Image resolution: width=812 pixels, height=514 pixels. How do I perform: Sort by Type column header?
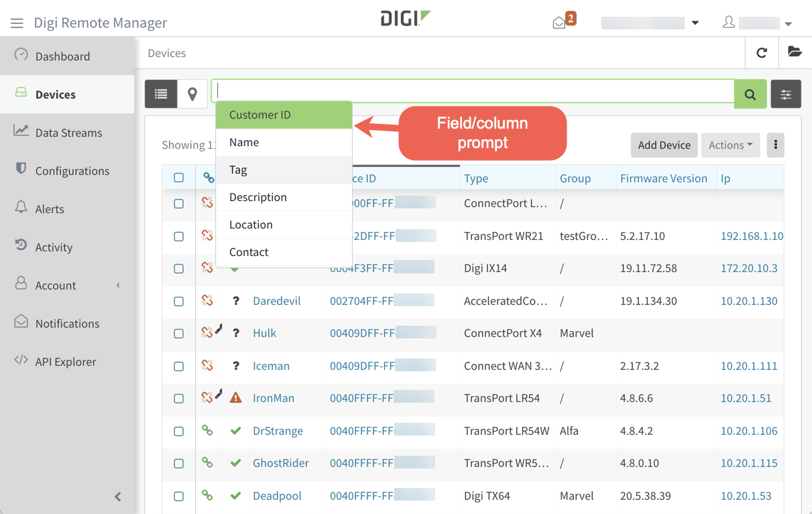pos(476,178)
